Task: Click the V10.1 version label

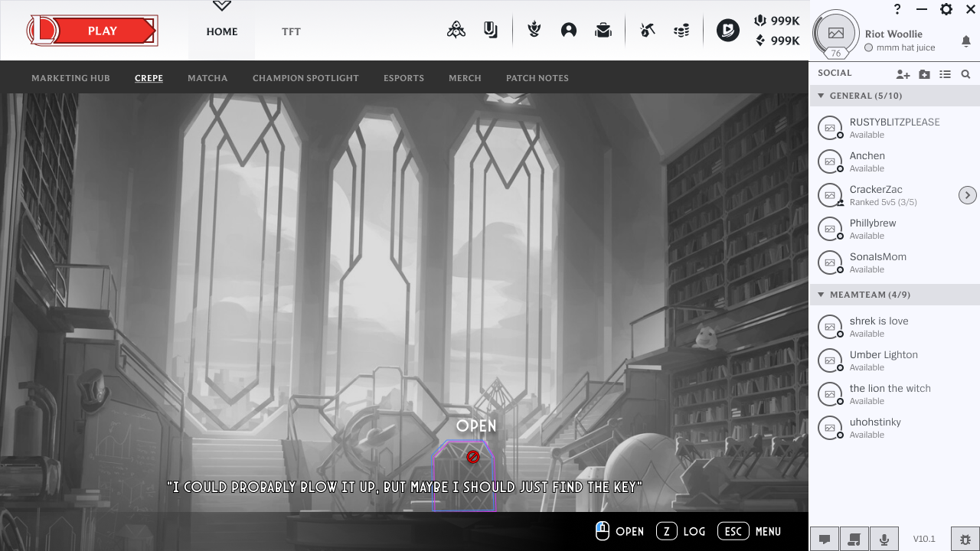Action: click(x=924, y=539)
